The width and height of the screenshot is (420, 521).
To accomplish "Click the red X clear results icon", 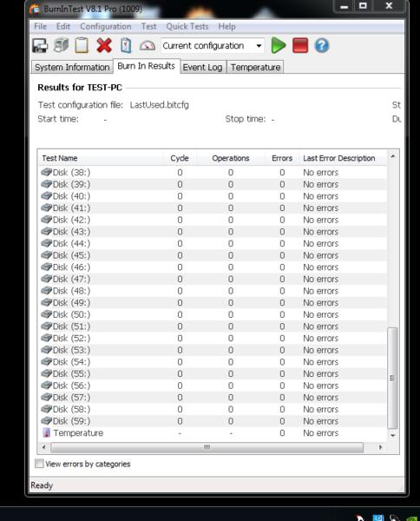I will click(104, 45).
